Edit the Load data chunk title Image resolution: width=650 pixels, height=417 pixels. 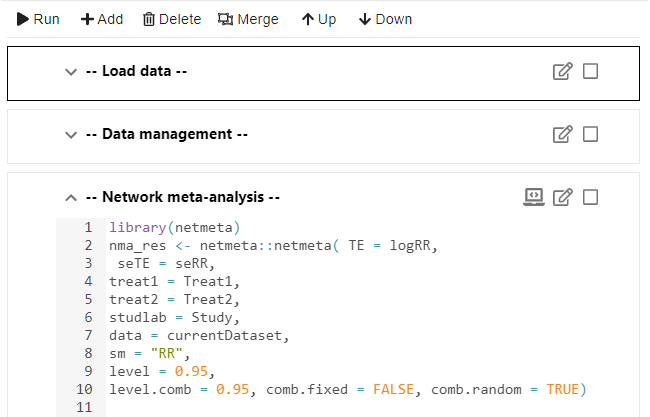pos(563,71)
